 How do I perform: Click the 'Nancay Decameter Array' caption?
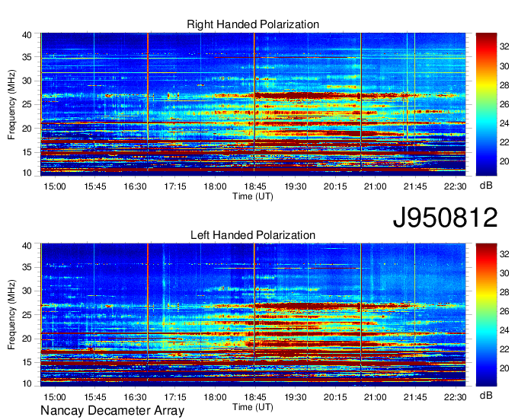112,411
